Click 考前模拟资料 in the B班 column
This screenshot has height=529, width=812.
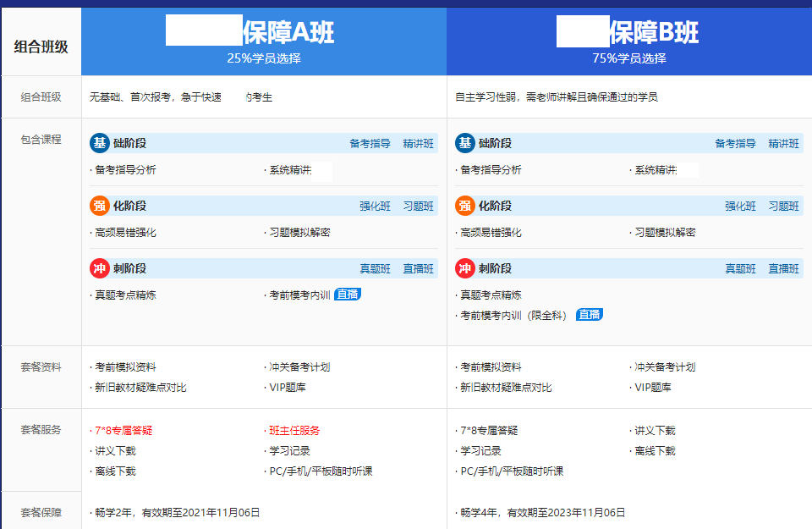pos(491,367)
